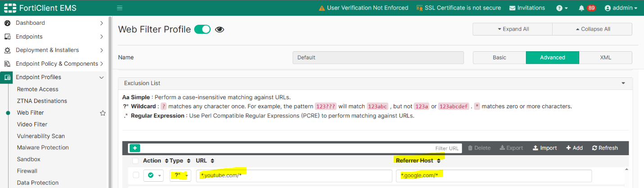Click the Add toolbar button
644x188 pixels.
point(574,148)
